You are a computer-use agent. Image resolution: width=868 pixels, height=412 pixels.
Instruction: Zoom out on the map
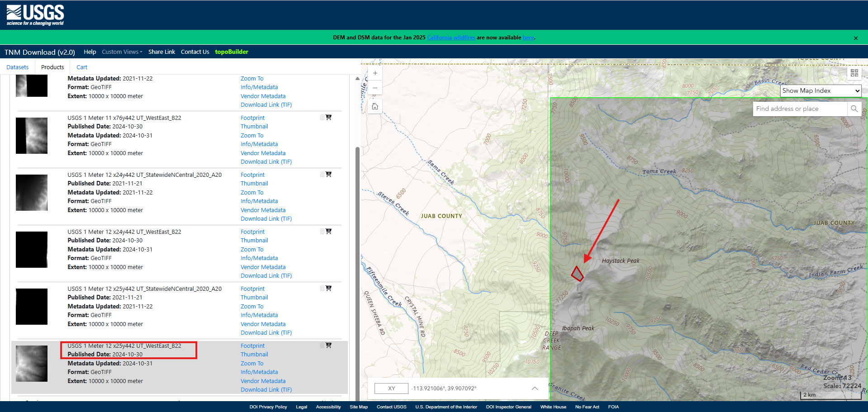coord(375,88)
